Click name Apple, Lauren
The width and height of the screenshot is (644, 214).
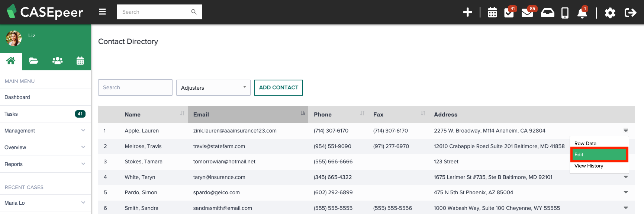[142, 131]
